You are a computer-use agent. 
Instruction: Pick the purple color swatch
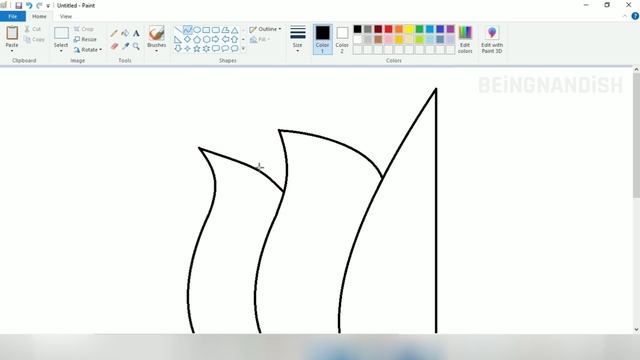click(x=450, y=29)
